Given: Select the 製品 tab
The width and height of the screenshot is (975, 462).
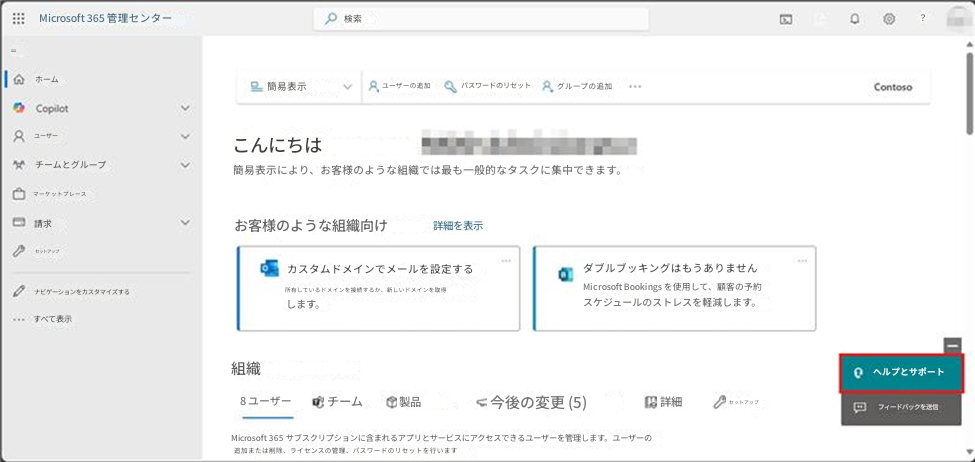Looking at the screenshot, I should pyautogui.click(x=404, y=402).
